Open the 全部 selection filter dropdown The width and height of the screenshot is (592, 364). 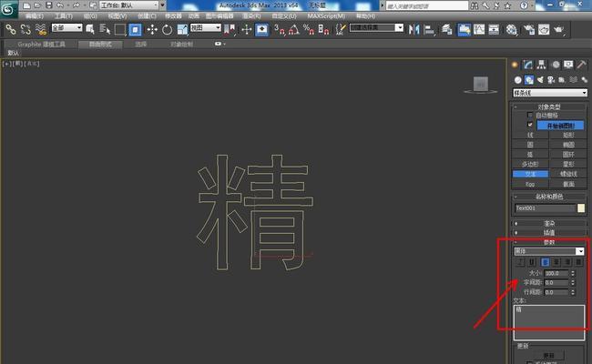coord(66,27)
